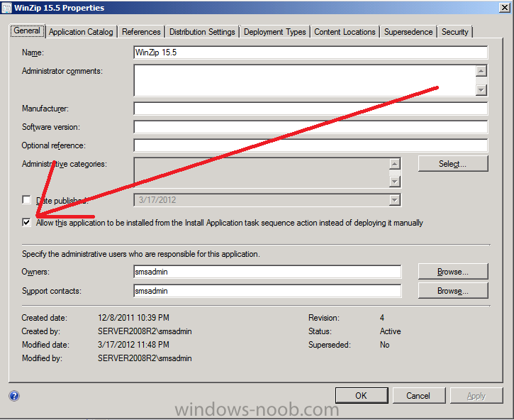Click the Cancel button
The width and height of the screenshot is (514, 420).
[418, 395]
